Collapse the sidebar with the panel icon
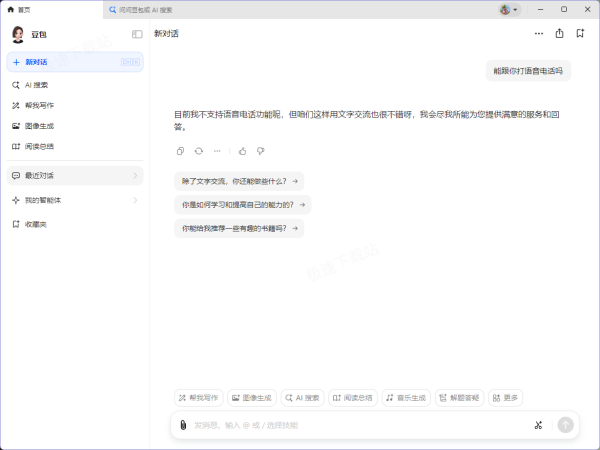 click(x=137, y=34)
